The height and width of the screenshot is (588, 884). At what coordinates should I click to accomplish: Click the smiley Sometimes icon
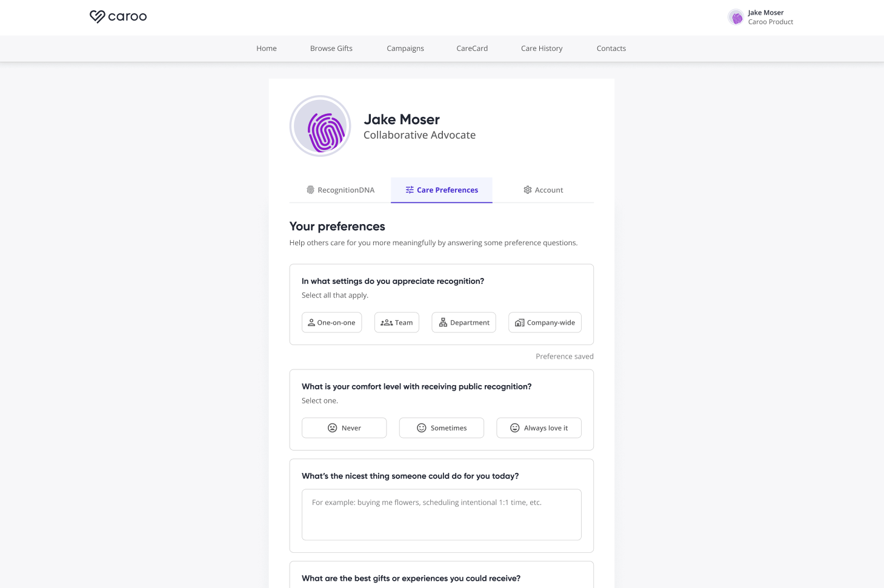pyautogui.click(x=422, y=428)
